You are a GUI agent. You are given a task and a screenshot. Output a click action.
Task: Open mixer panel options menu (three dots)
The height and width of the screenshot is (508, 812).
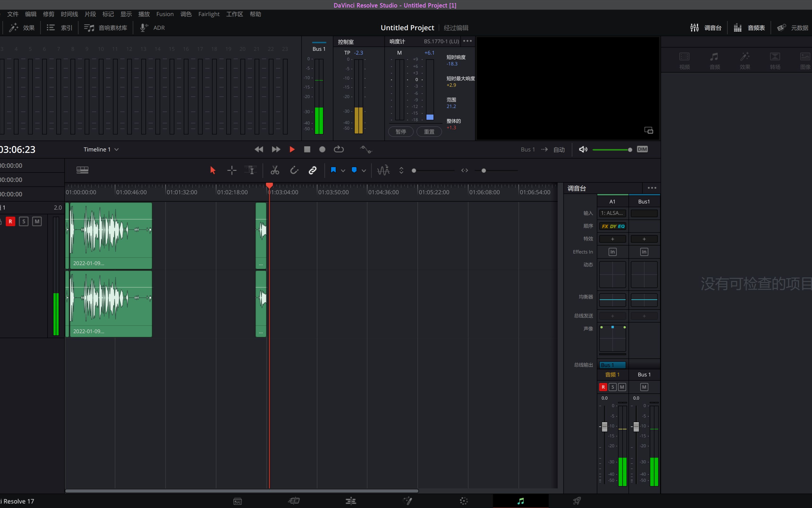[x=652, y=188]
